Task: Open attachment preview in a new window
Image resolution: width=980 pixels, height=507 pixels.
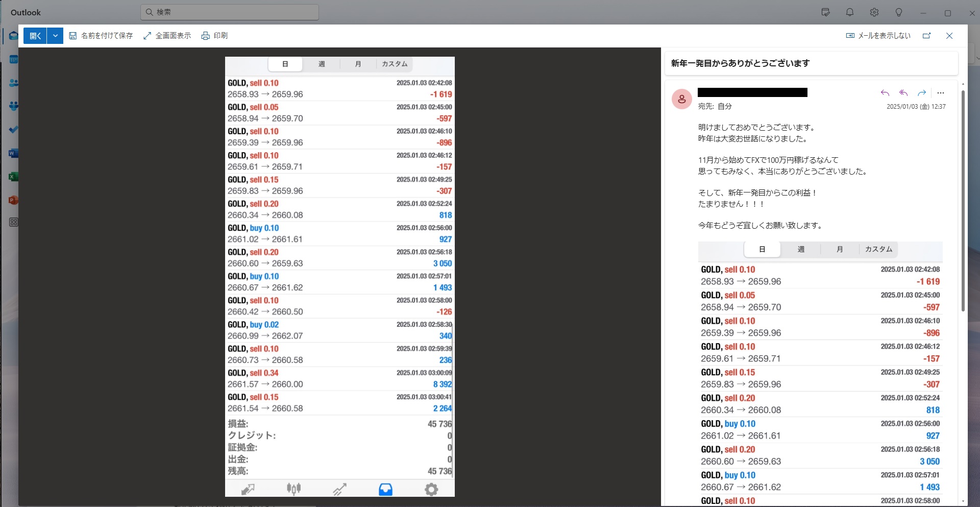Action: click(927, 36)
